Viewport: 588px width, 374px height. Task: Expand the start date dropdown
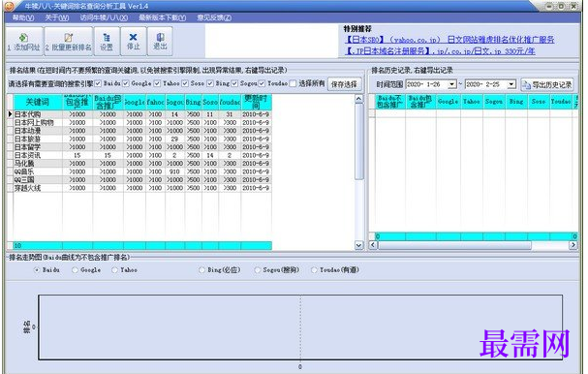(x=452, y=84)
